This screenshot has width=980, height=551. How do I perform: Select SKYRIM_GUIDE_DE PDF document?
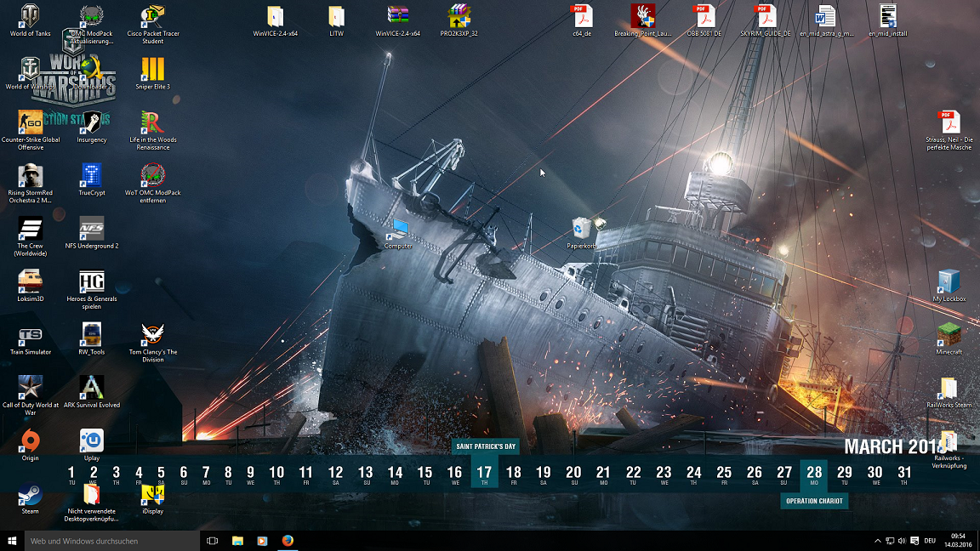pos(765,20)
